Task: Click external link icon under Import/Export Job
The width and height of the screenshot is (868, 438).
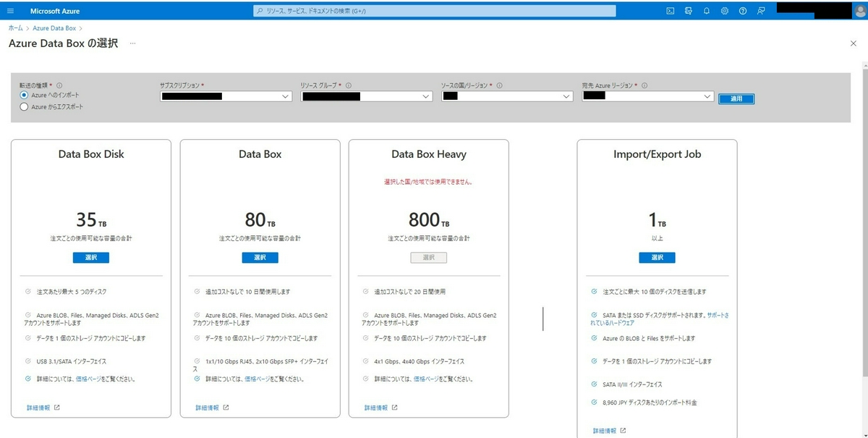Action: click(624, 431)
